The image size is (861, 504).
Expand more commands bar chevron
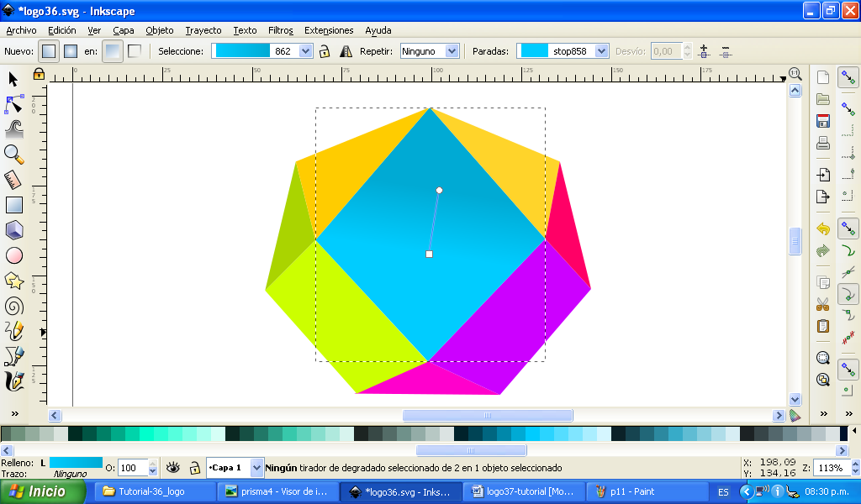(824, 413)
